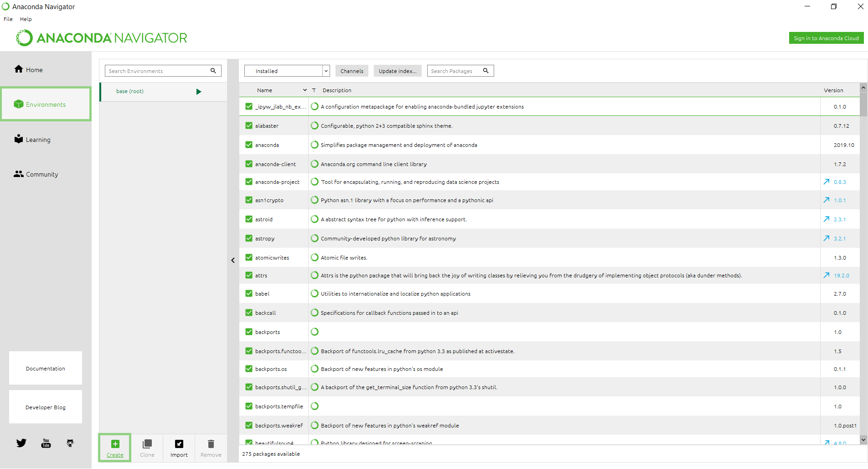Collapse the environments panel with the chevron
The height and width of the screenshot is (469, 868).
233,260
